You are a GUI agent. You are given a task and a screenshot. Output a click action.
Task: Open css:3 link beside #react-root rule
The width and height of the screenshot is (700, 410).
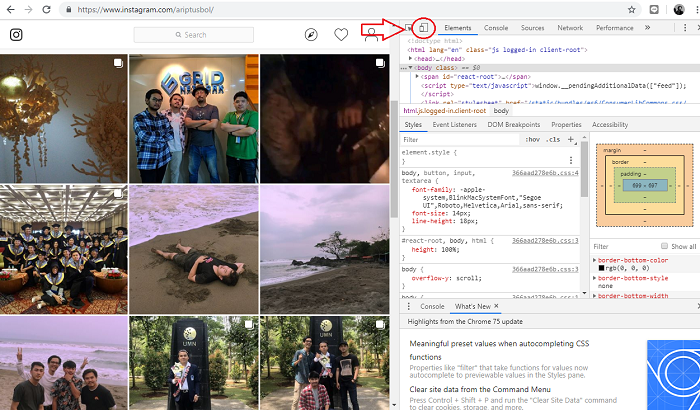[x=545, y=240]
